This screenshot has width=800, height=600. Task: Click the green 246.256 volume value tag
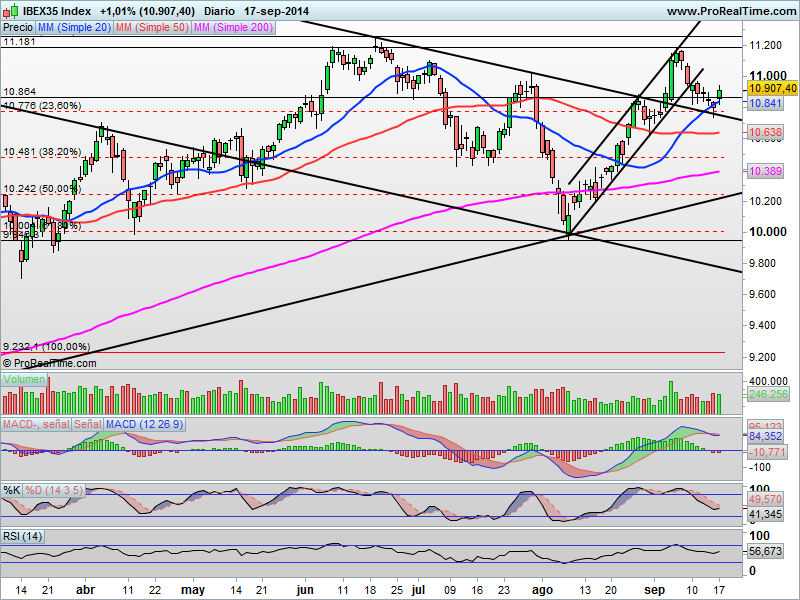[768, 394]
